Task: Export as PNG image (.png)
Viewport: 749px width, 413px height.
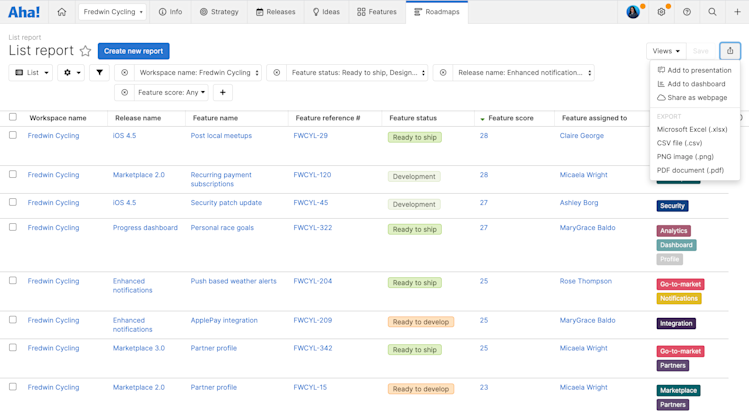Action: coord(685,157)
